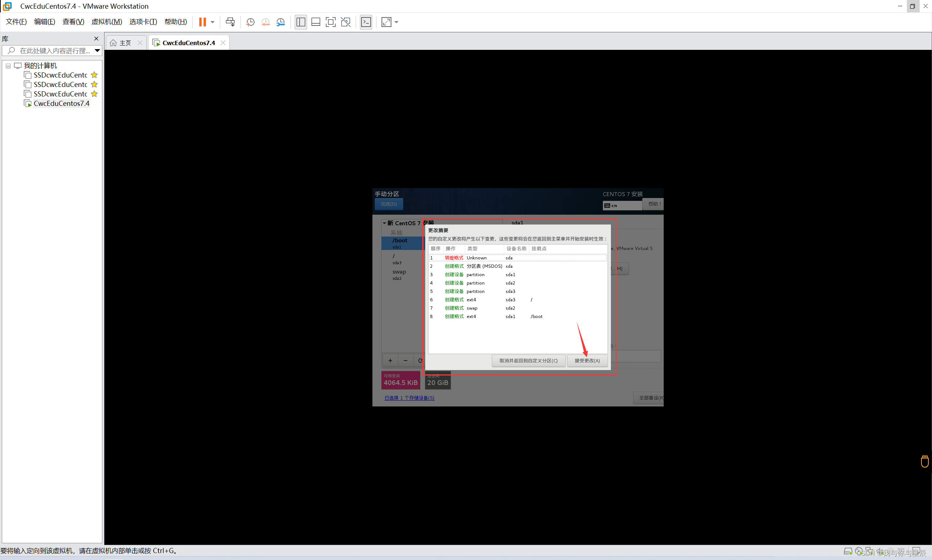Open the 虚拟机(M) menu

tap(106, 22)
